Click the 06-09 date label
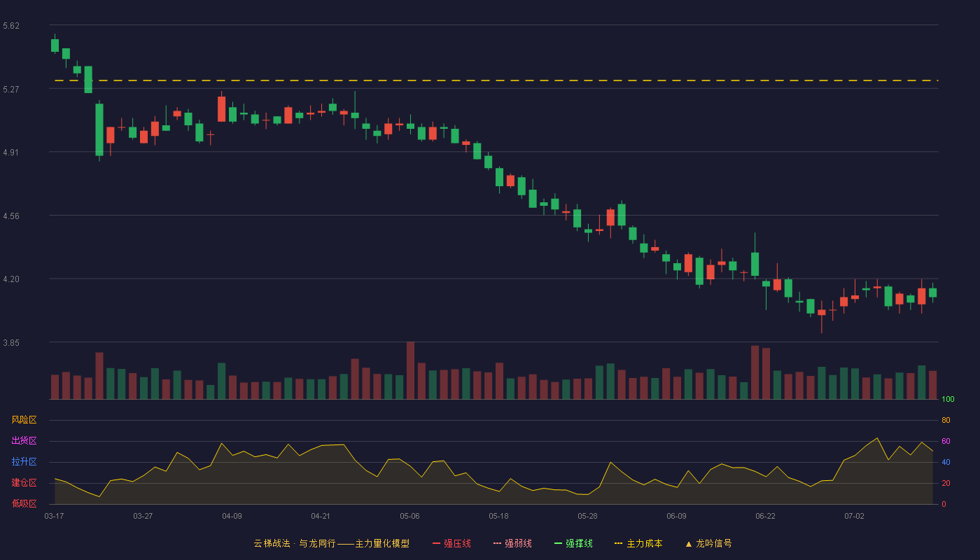This screenshot has height=560, width=980. tap(676, 516)
